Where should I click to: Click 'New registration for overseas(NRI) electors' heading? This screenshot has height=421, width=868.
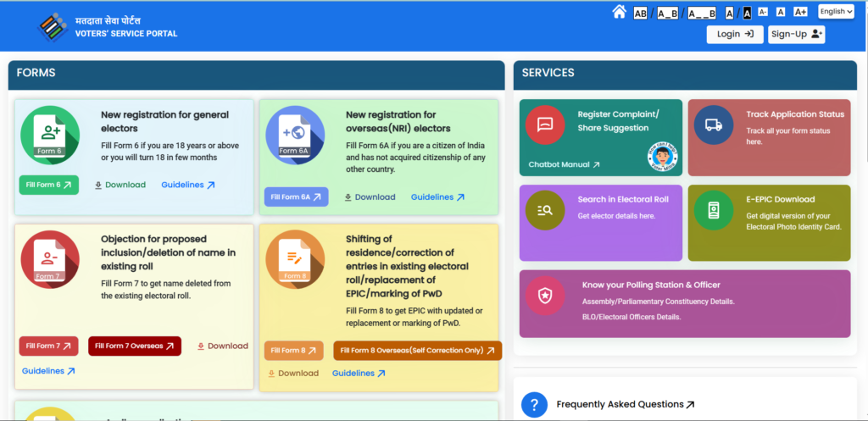[x=398, y=122]
